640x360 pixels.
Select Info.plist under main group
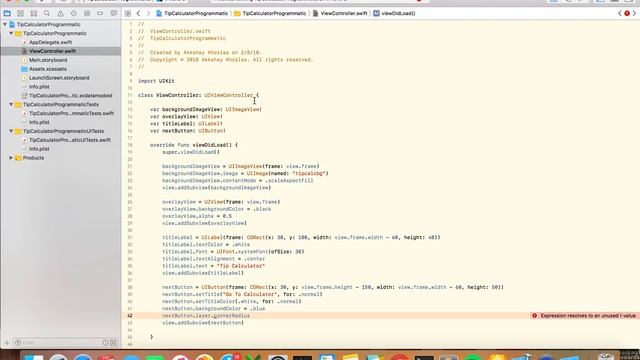tap(39, 87)
